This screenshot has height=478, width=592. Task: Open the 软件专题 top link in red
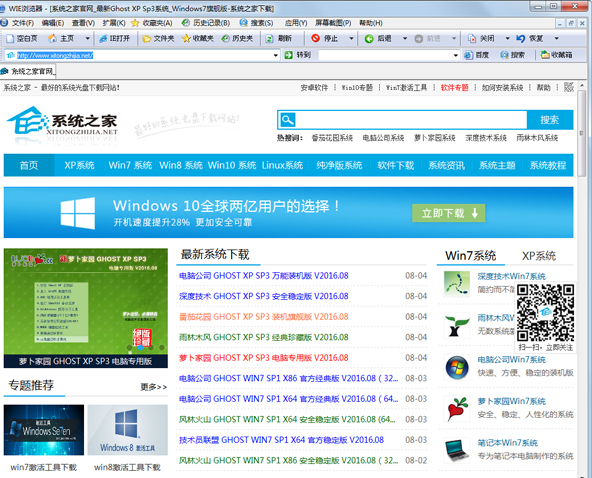[x=455, y=88]
